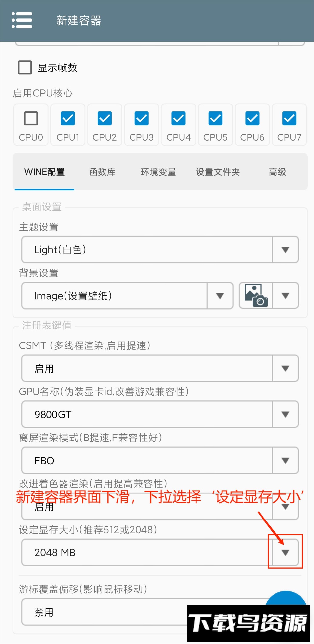
Task: Uncheck the CPU1 core checkbox
Action: point(68,118)
